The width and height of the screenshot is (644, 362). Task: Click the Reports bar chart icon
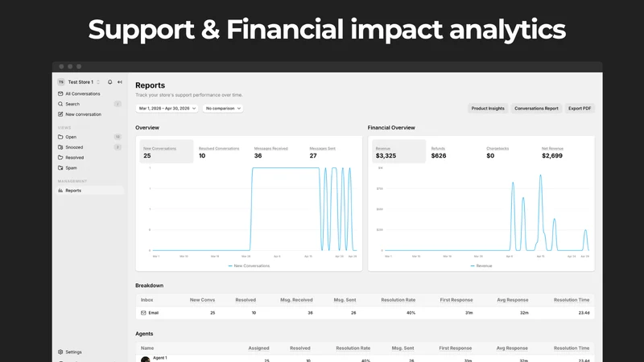(x=60, y=191)
